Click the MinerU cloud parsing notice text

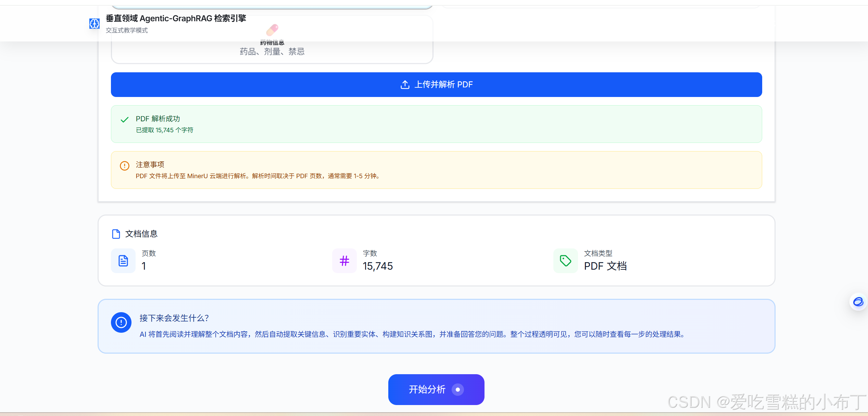pos(258,176)
